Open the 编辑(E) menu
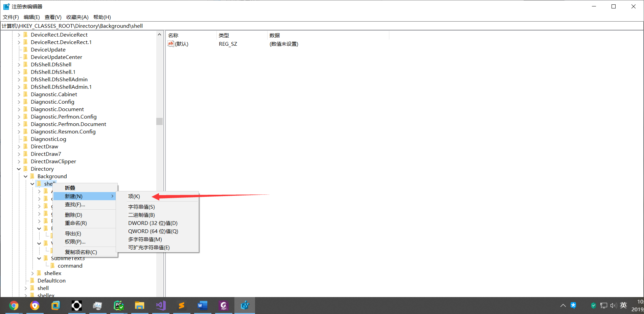This screenshot has width=644, height=314. click(32, 17)
